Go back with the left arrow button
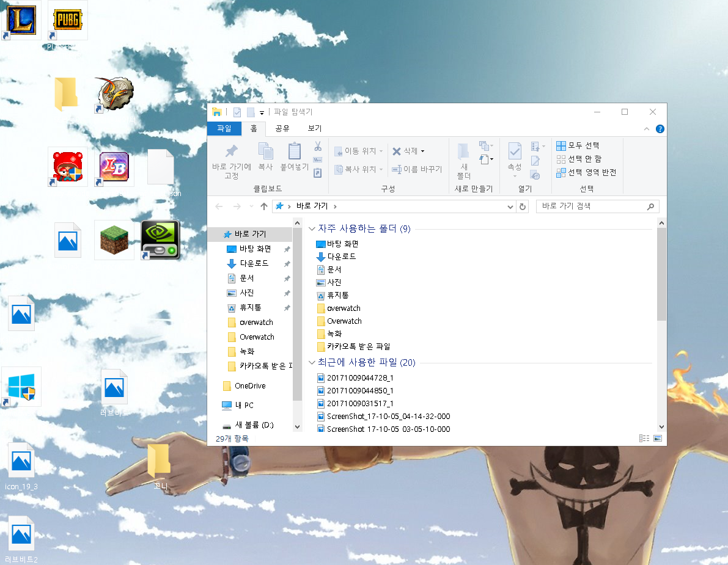Viewport: 728px width, 565px height. [x=219, y=206]
